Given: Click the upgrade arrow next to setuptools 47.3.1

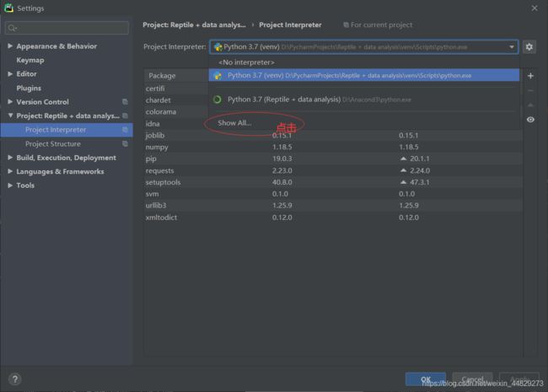Looking at the screenshot, I should pyautogui.click(x=403, y=182).
